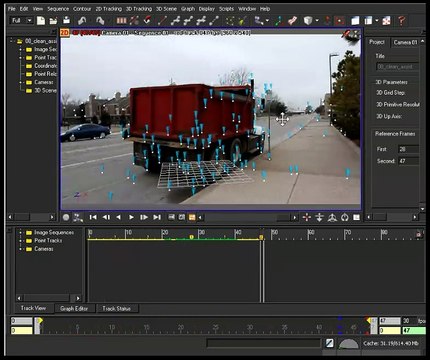Click the red crosshair icon under the viewer

[x=307, y=218]
